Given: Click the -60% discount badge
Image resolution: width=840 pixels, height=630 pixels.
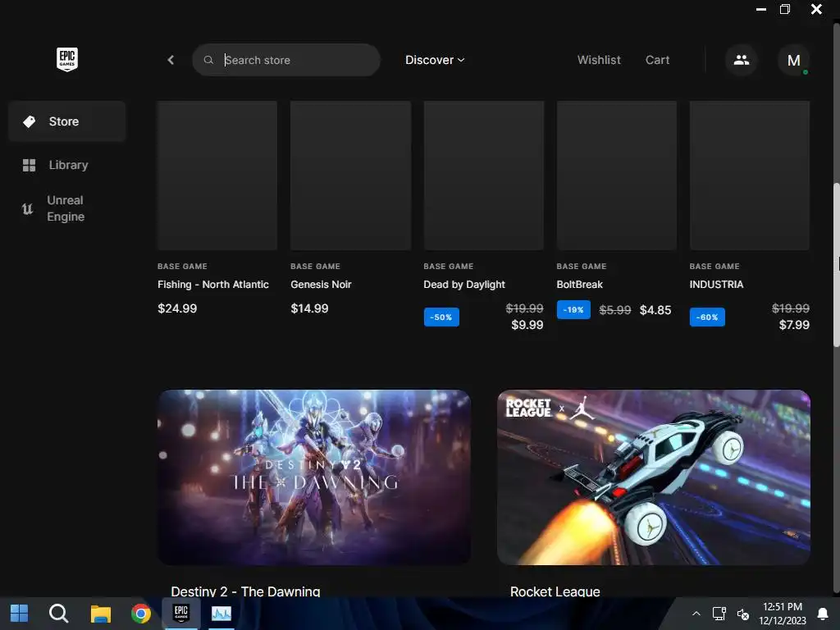Looking at the screenshot, I should [707, 317].
